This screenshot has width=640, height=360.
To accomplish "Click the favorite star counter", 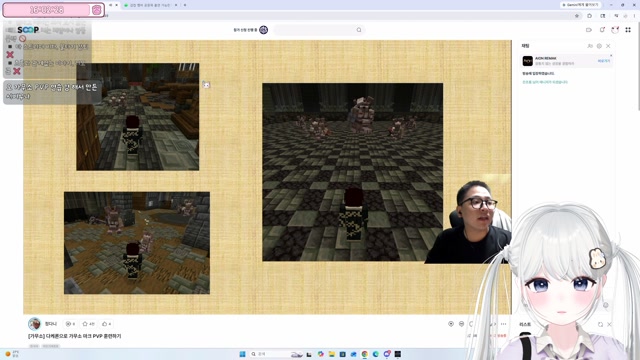I will tap(89, 324).
